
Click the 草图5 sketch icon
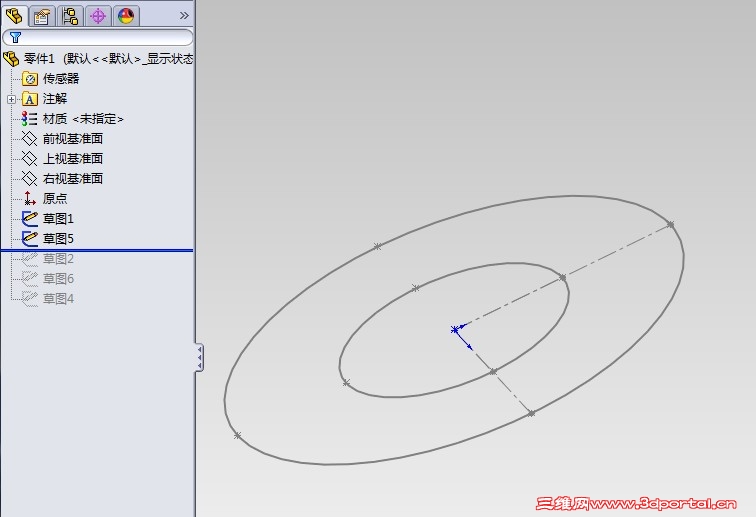click(x=30, y=239)
